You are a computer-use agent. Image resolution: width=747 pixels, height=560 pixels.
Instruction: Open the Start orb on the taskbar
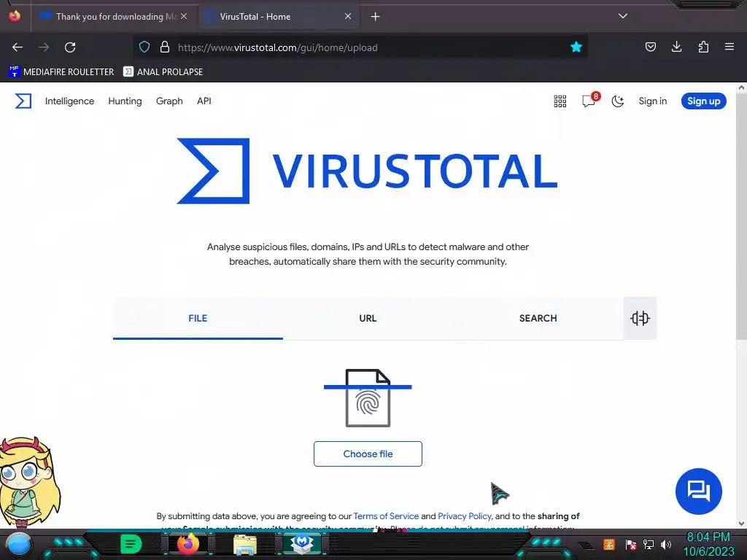coord(19,544)
